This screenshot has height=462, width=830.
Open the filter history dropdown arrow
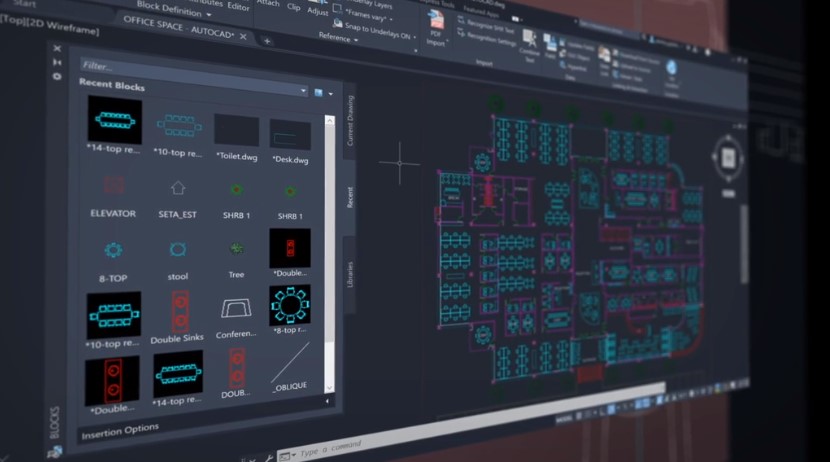(303, 90)
